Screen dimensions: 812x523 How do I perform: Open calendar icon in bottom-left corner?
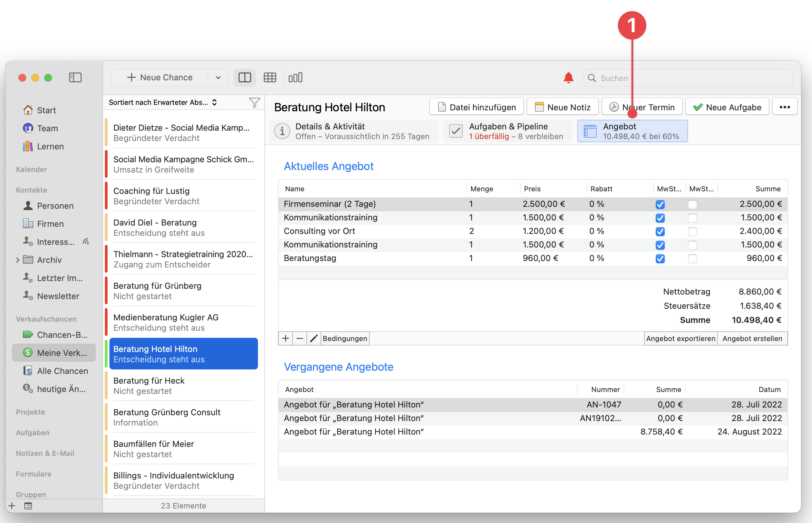tap(28, 506)
